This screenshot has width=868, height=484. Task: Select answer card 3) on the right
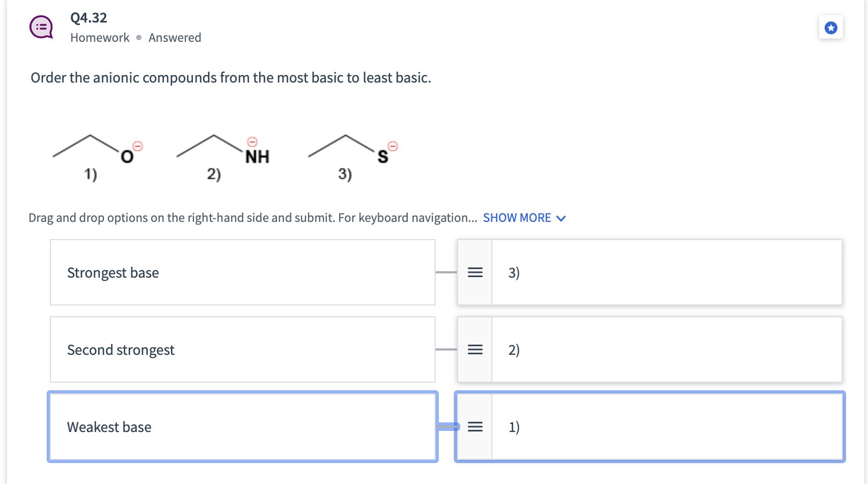666,272
